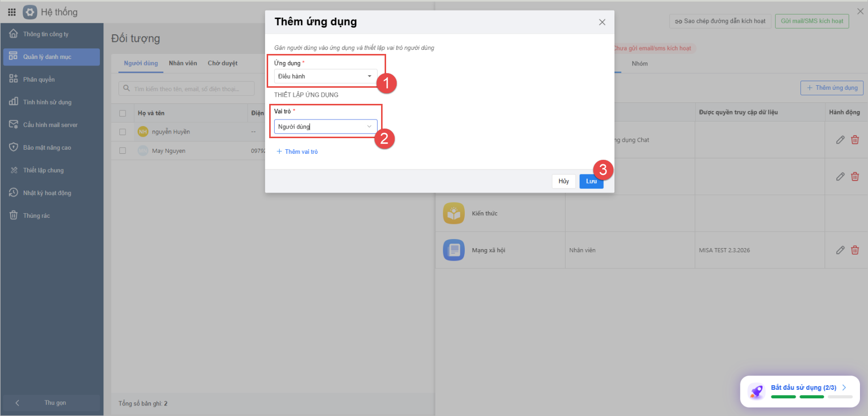Click the Hệ thống gear logo

click(x=30, y=12)
